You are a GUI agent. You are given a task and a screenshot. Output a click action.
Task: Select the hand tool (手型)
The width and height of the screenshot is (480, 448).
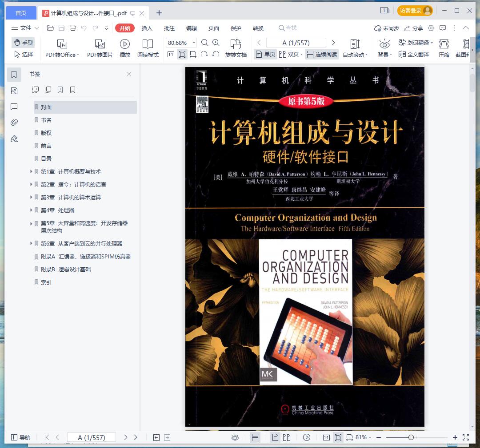[23, 43]
